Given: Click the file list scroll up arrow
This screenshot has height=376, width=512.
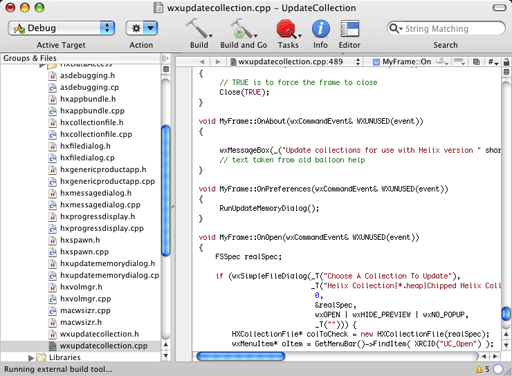Looking at the screenshot, I should pyautogui.click(x=166, y=345).
